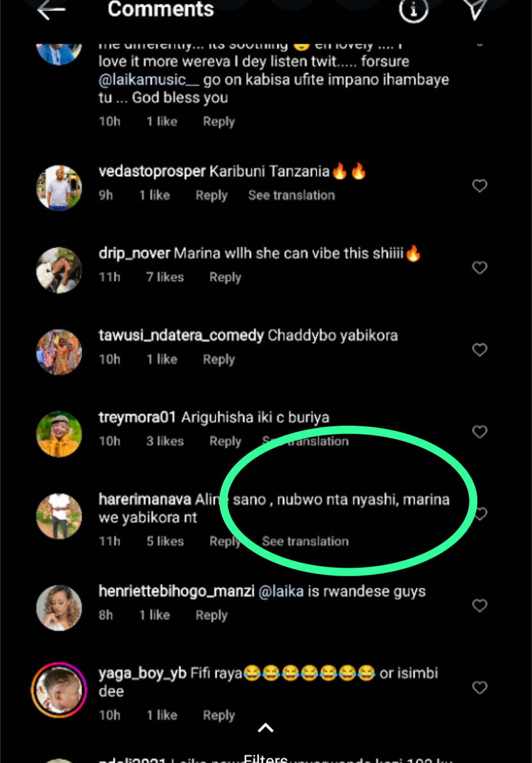Reply to yaga_boy_yb's comment
532x763 pixels.
[219, 715]
